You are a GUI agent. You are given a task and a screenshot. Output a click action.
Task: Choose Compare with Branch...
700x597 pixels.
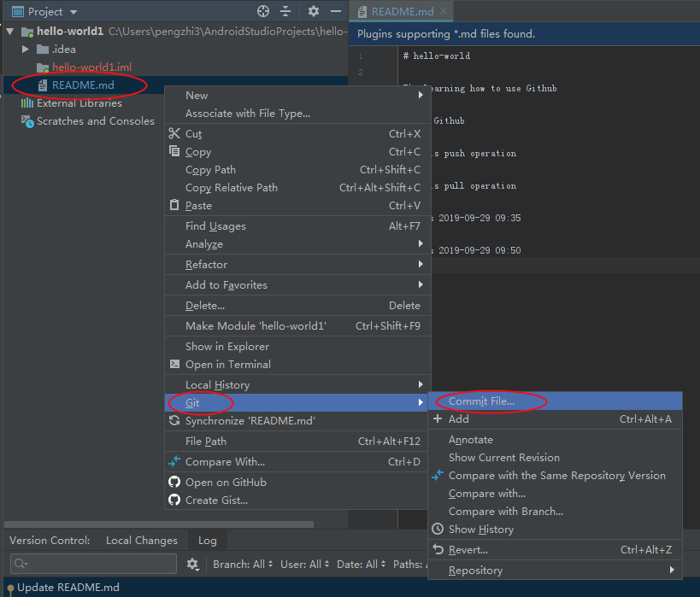pos(555,512)
